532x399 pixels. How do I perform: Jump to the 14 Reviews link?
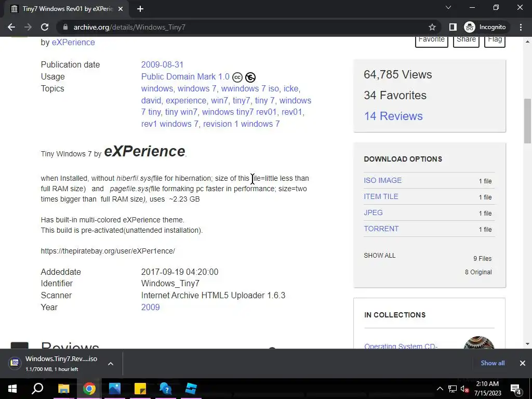click(x=393, y=116)
